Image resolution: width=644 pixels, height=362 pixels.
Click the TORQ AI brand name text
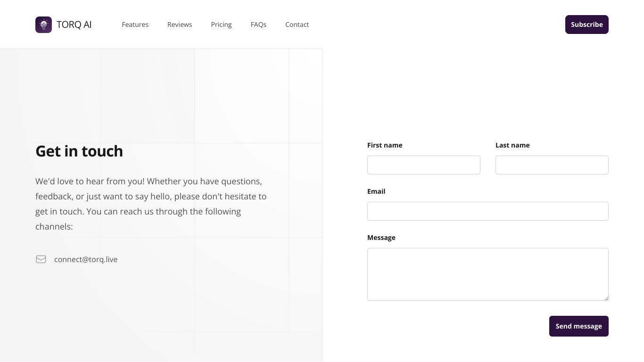click(74, 25)
